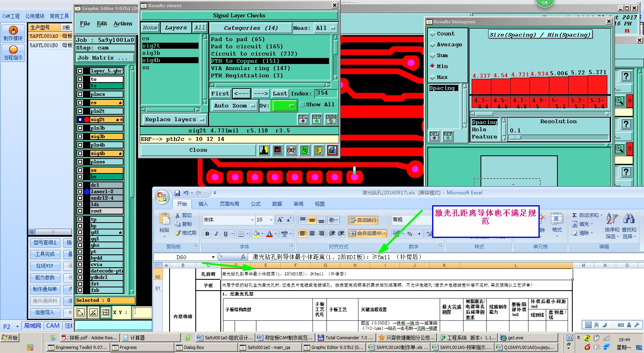Toggle Bold formatting in Excel

pyautogui.click(x=207, y=233)
